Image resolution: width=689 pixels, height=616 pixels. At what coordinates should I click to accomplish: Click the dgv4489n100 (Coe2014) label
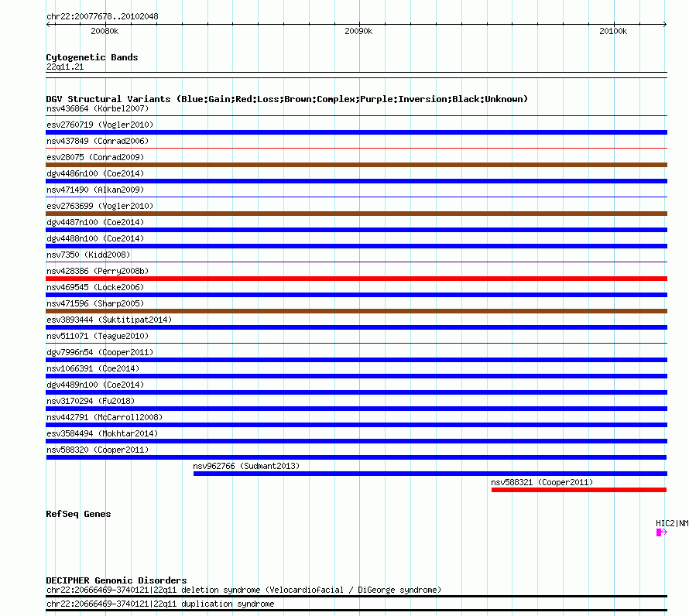click(x=95, y=385)
